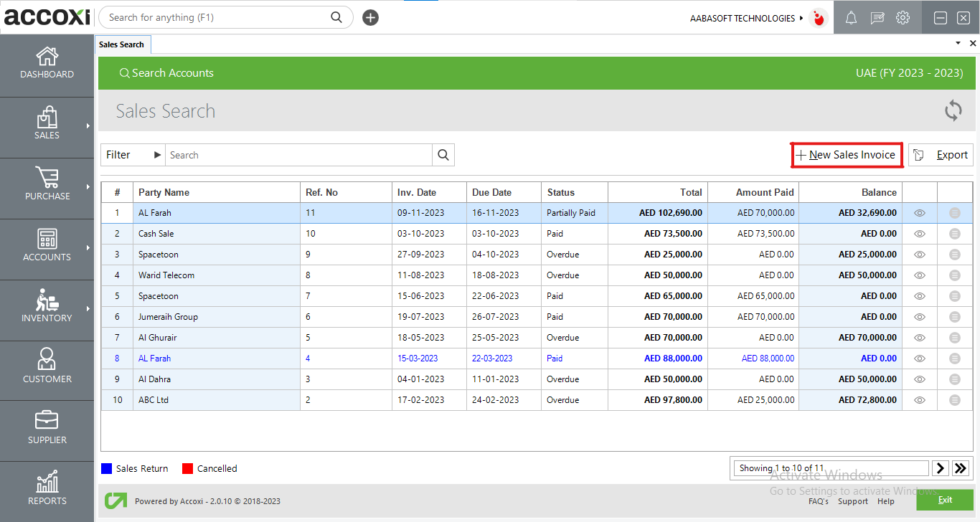Image resolution: width=980 pixels, height=522 pixels.
Task: Click the refresh icon on Sales Search
Action: [x=953, y=110]
